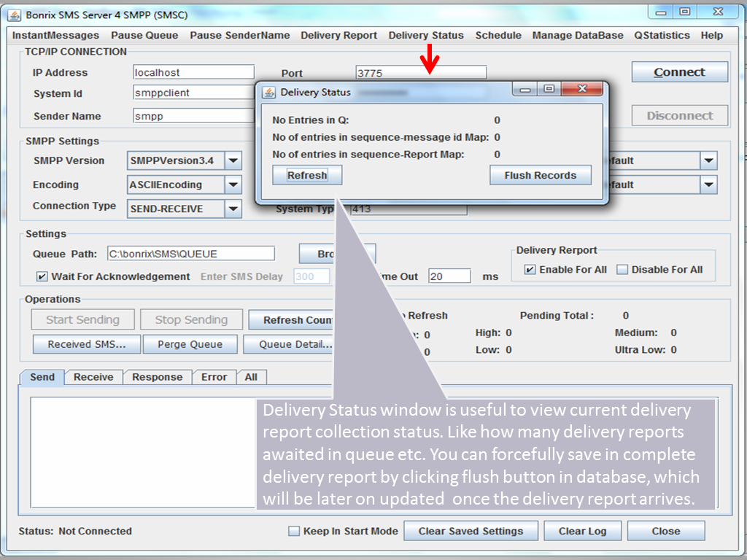
Task: Click the Perge Queue button
Action: coord(190,344)
